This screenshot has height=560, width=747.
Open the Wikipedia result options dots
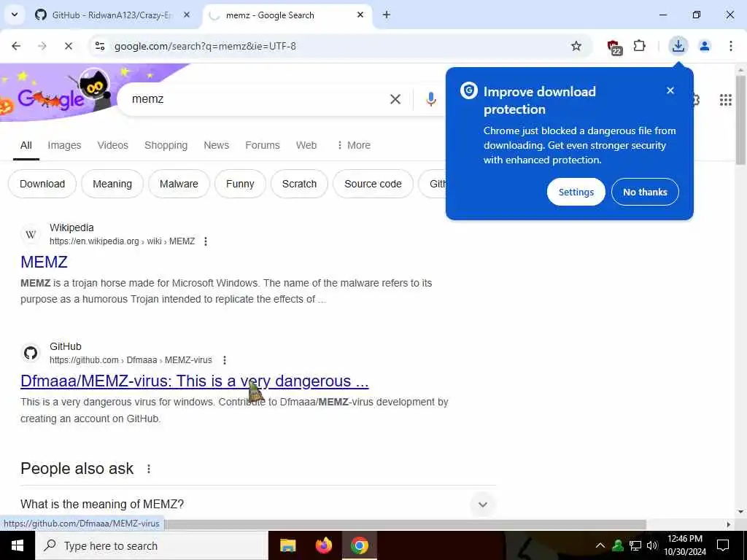(x=205, y=241)
